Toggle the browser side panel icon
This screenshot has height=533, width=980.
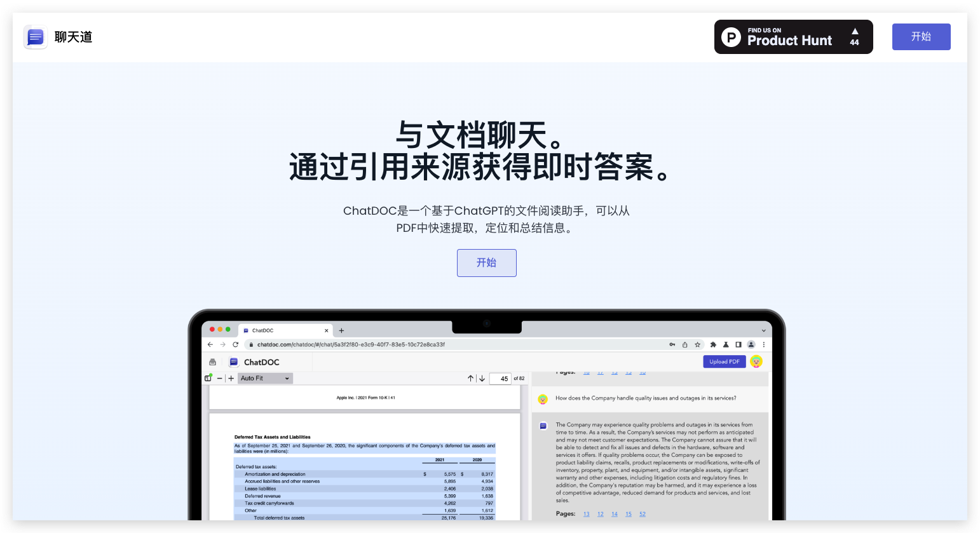click(x=738, y=344)
